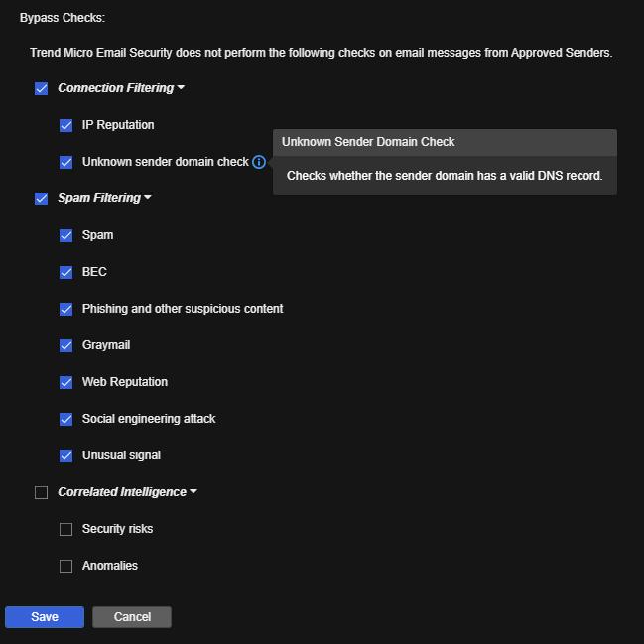
Task: Toggle the Web Reputation checkbox
Action: click(x=66, y=383)
